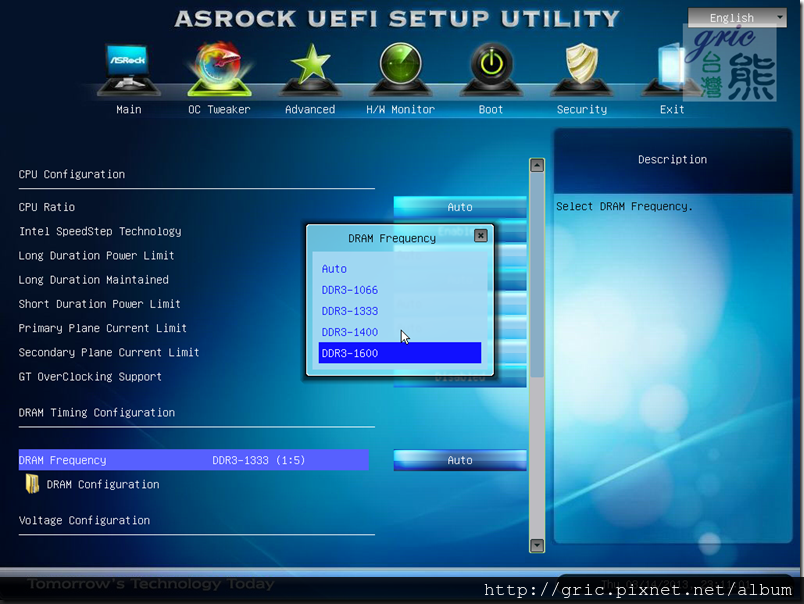
Task: Open the DRAM Frequency Auto value box
Action: coord(460,460)
